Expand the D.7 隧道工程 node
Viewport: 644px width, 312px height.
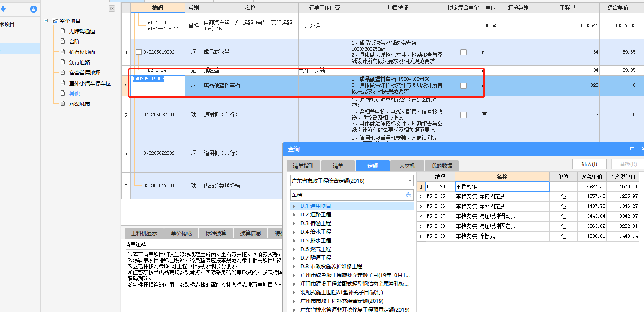pyautogui.click(x=295, y=258)
